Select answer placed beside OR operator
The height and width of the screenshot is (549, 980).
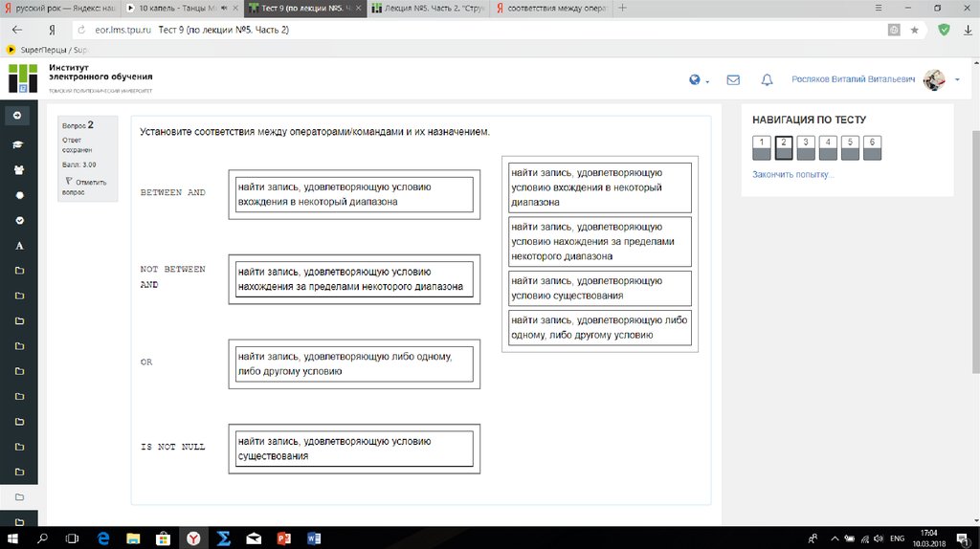tap(354, 364)
